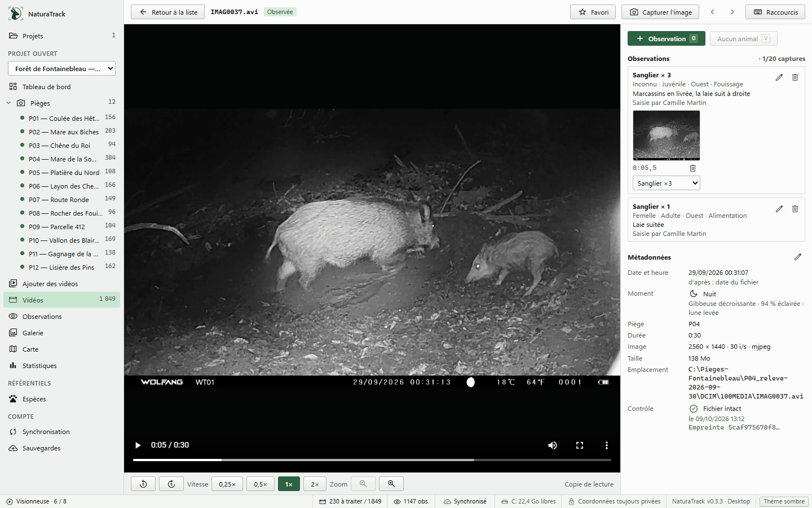Open the boar capture thumbnail
812x508 pixels.
click(x=667, y=135)
